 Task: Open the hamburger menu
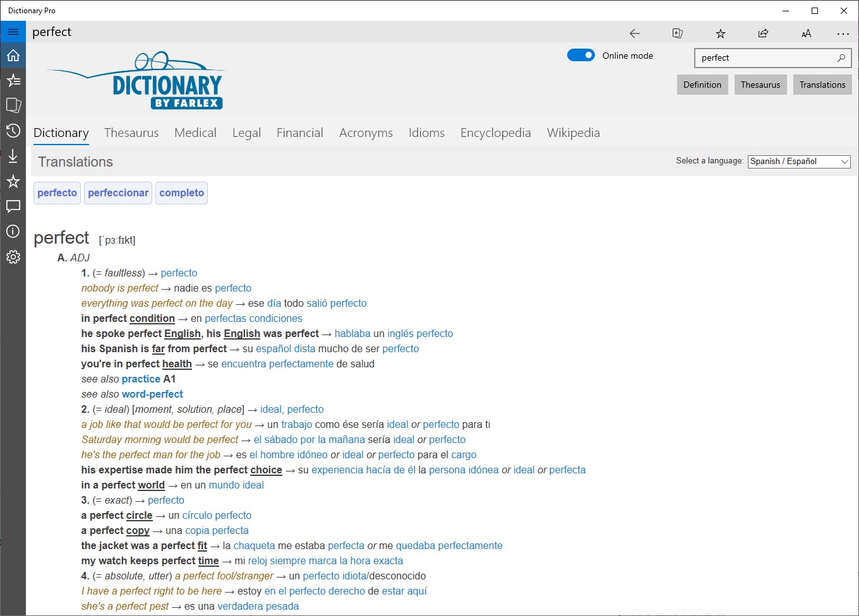[x=13, y=31]
